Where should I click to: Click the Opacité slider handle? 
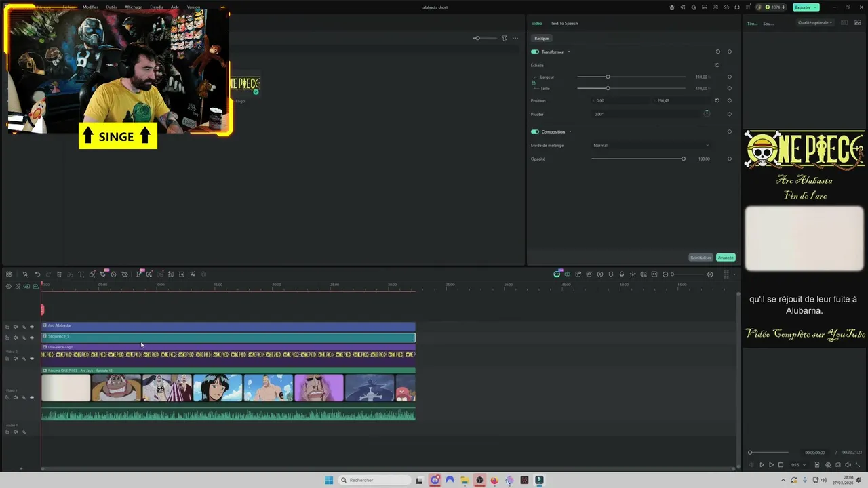(684, 159)
